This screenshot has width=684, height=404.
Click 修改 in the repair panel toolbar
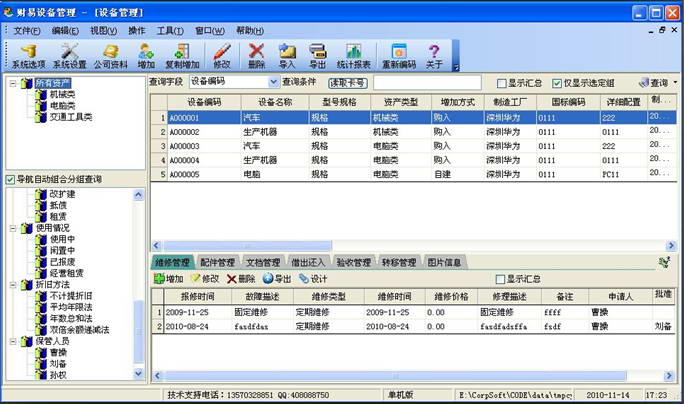coord(205,278)
